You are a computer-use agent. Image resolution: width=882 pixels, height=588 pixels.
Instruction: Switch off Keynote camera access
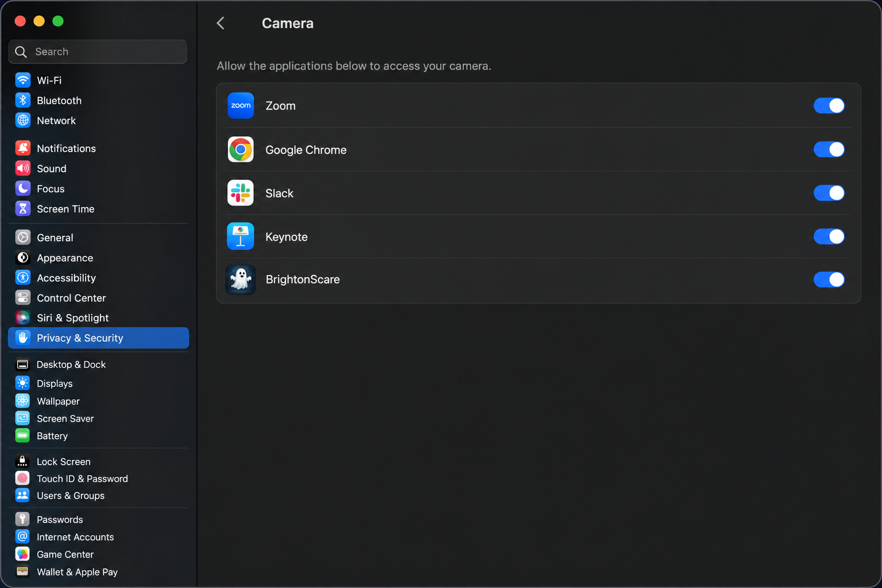829,237
